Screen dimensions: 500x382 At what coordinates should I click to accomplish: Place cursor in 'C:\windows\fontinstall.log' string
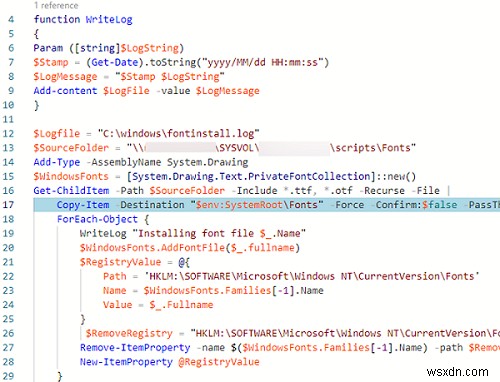click(178, 134)
